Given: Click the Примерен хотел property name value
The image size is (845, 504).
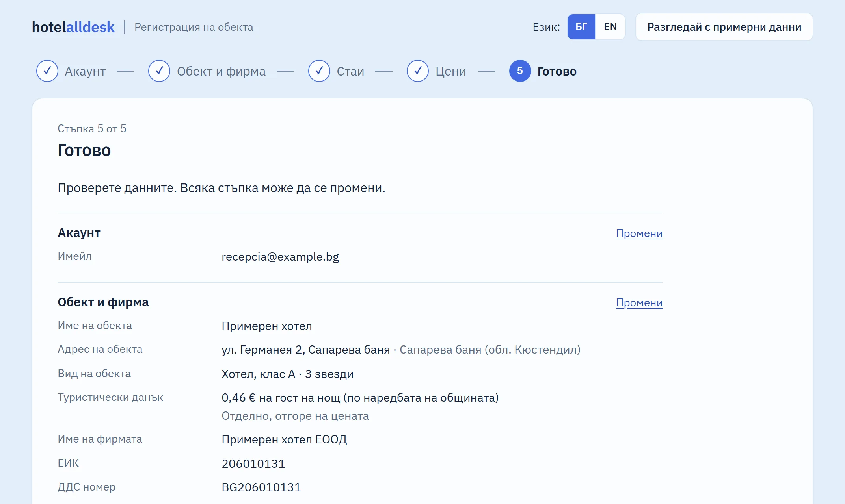Looking at the screenshot, I should (267, 326).
